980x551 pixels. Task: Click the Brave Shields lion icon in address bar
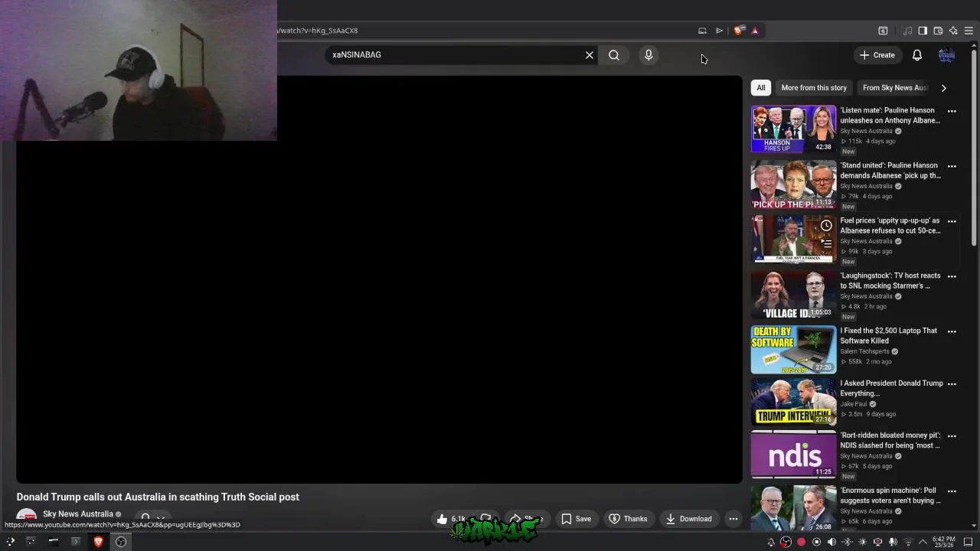(738, 31)
